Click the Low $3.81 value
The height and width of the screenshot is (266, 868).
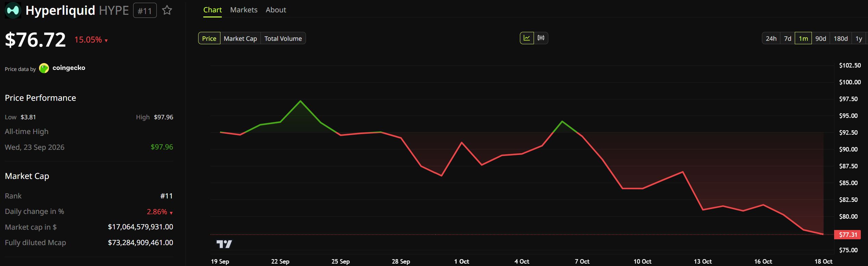[x=28, y=117]
